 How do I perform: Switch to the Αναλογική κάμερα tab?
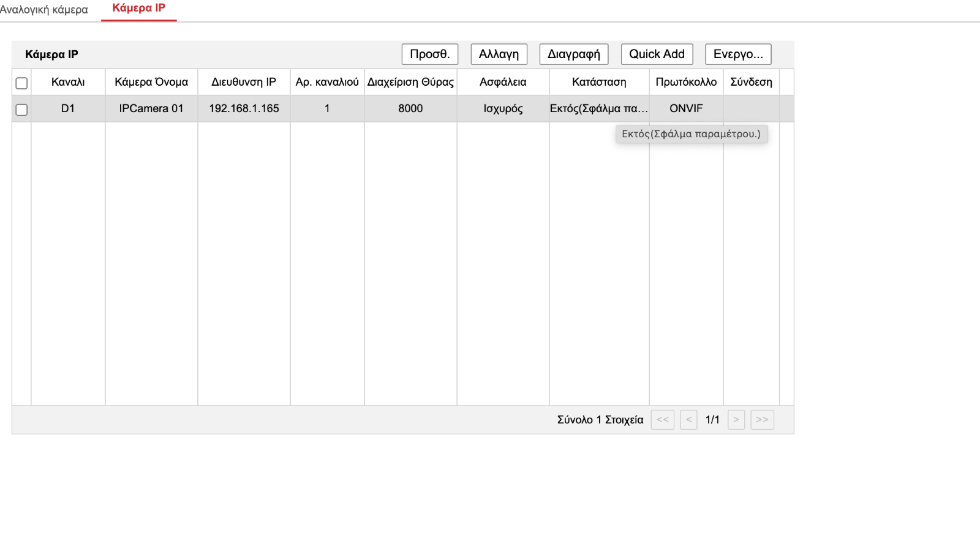pyautogui.click(x=43, y=10)
